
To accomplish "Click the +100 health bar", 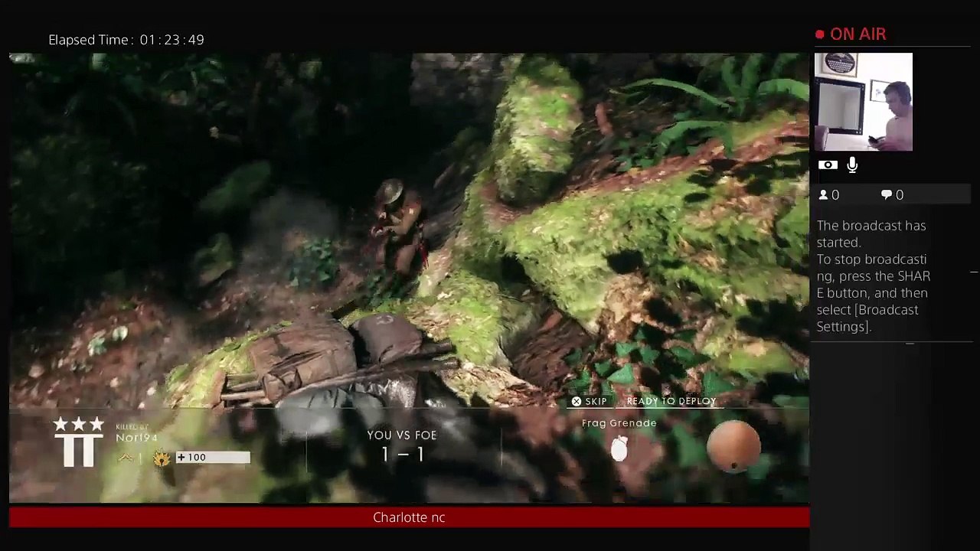I will tap(213, 458).
